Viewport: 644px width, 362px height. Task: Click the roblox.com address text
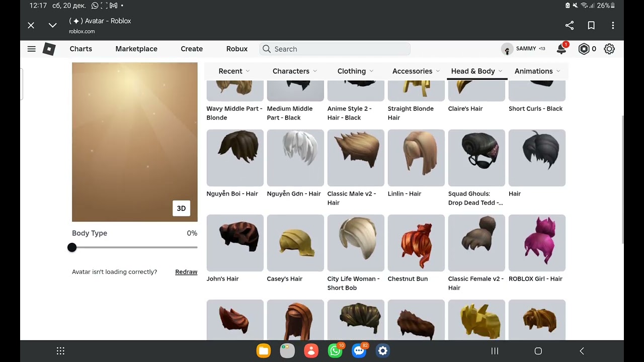82,31
